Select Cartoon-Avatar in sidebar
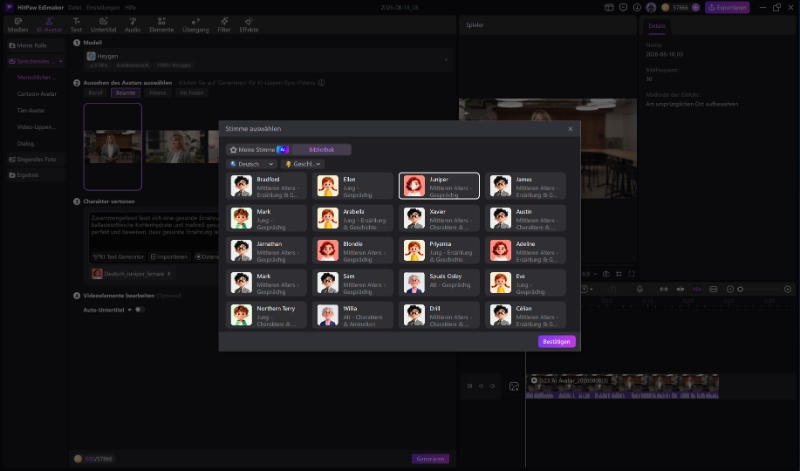This screenshot has height=471, width=800. [37, 94]
